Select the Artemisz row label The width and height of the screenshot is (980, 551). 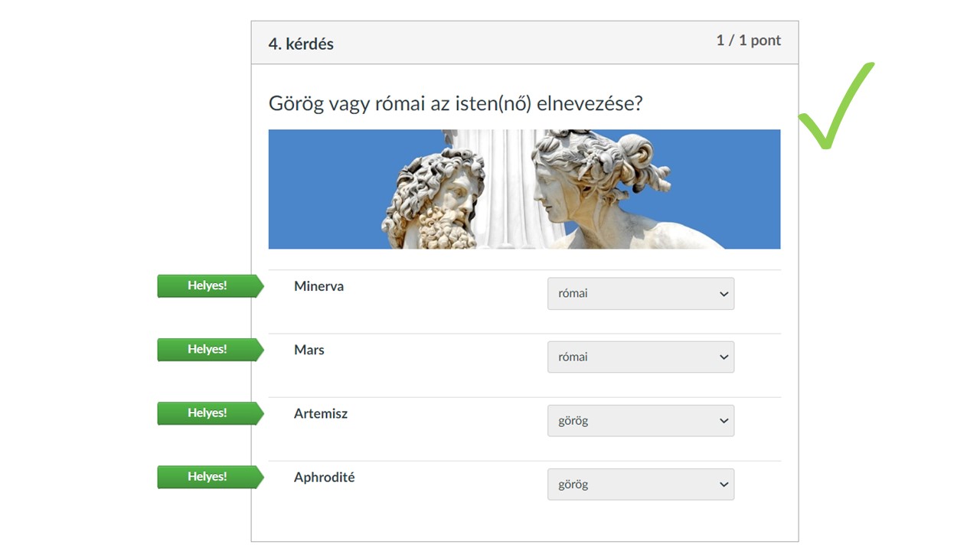pos(321,413)
